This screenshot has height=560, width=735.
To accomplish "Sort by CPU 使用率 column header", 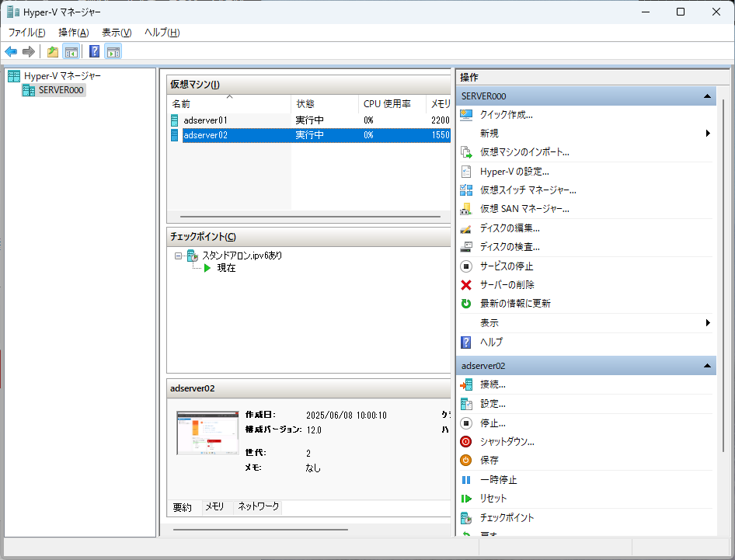I will (392, 104).
